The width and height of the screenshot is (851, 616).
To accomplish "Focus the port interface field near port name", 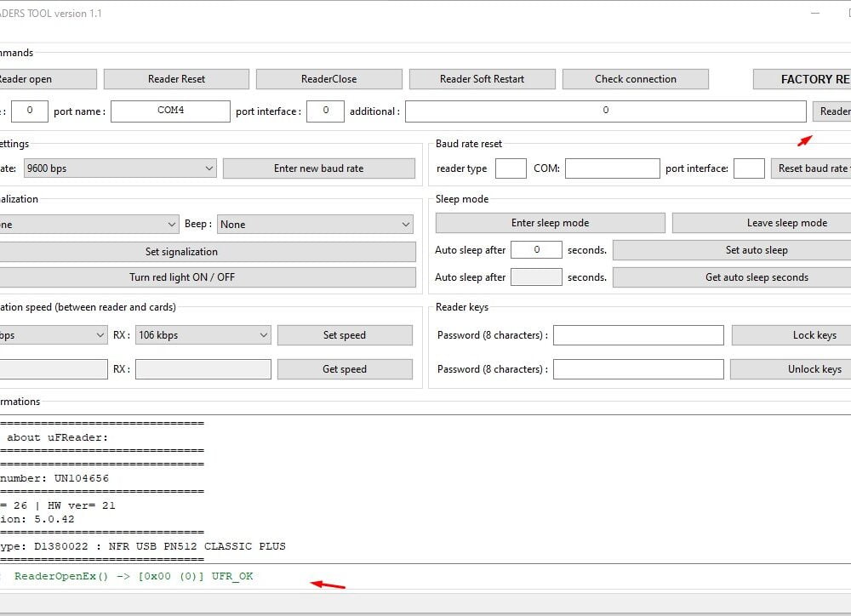I will point(326,111).
